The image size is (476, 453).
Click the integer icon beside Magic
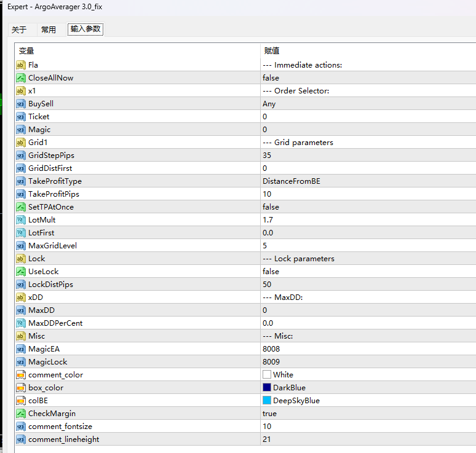21,130
